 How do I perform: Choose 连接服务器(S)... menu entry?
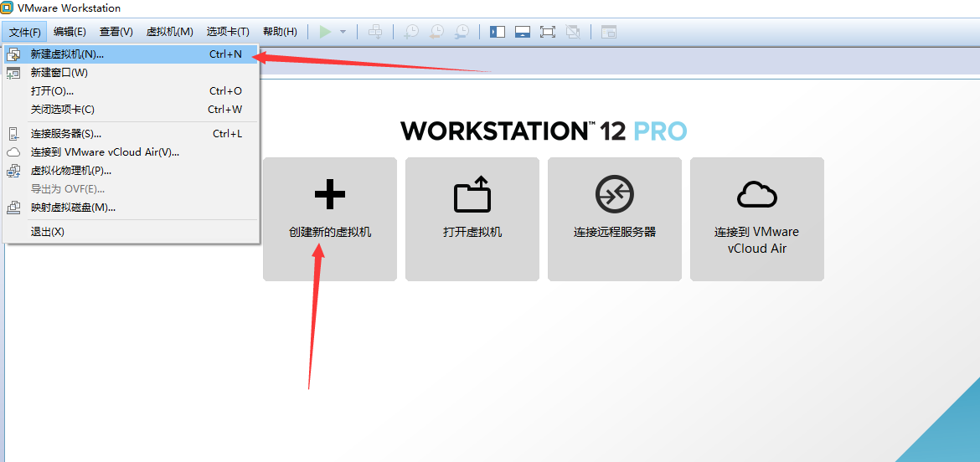130,134
